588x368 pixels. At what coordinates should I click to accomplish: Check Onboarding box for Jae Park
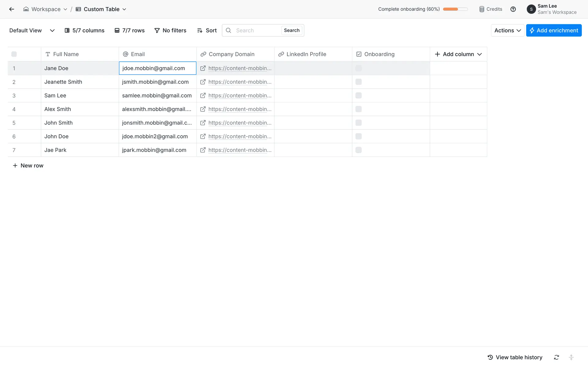tap(359, 150)
